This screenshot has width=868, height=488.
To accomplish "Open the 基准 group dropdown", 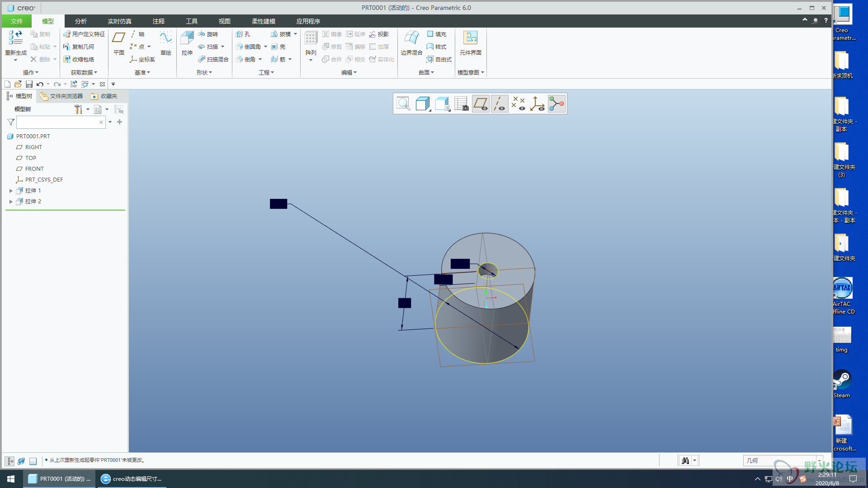I will [142, 72].
